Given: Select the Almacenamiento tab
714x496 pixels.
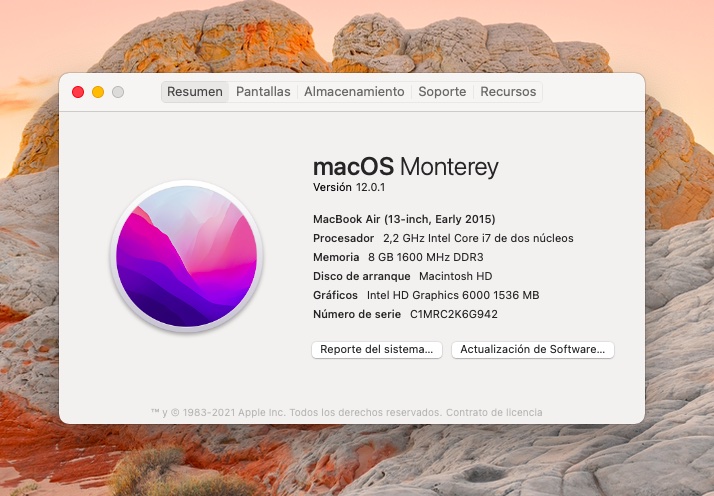Looking at the screenshot, I should [x=354, y=91].
